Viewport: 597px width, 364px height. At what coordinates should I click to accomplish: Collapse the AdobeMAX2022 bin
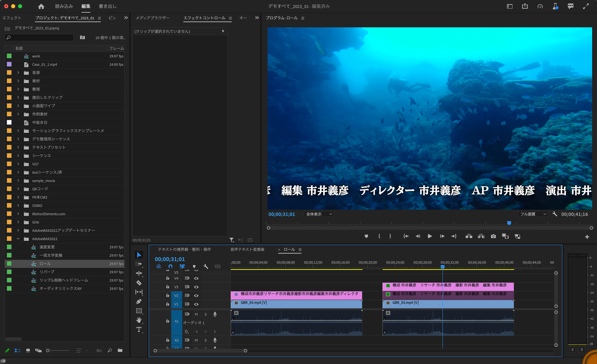point(18,239)
